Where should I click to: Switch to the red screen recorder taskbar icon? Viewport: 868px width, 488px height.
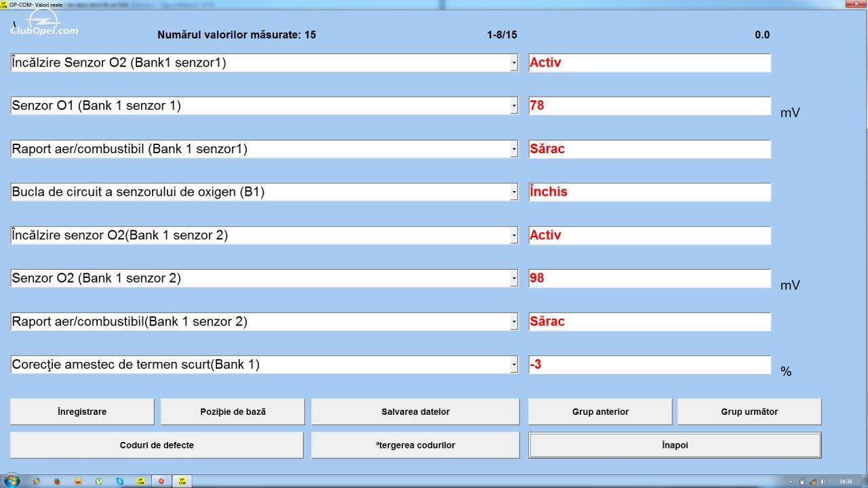coord(161,481)
